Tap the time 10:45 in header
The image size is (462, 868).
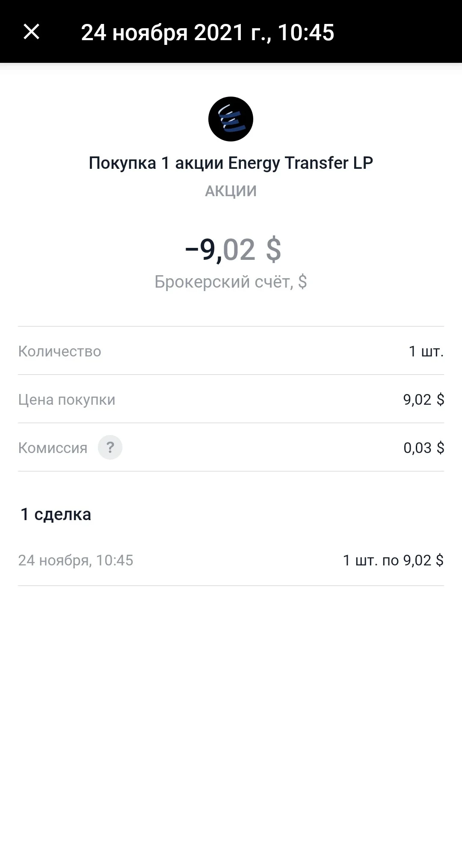[x=306, y=32]
